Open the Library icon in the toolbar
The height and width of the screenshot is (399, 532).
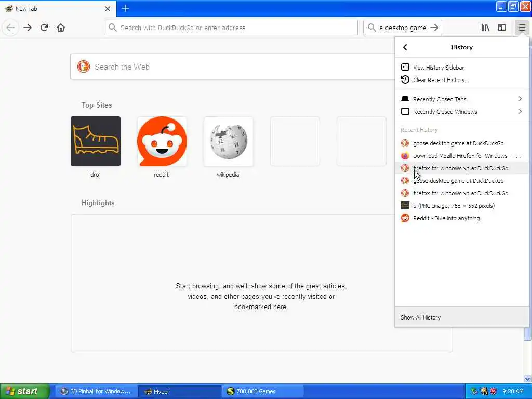(x=485, y=28)
